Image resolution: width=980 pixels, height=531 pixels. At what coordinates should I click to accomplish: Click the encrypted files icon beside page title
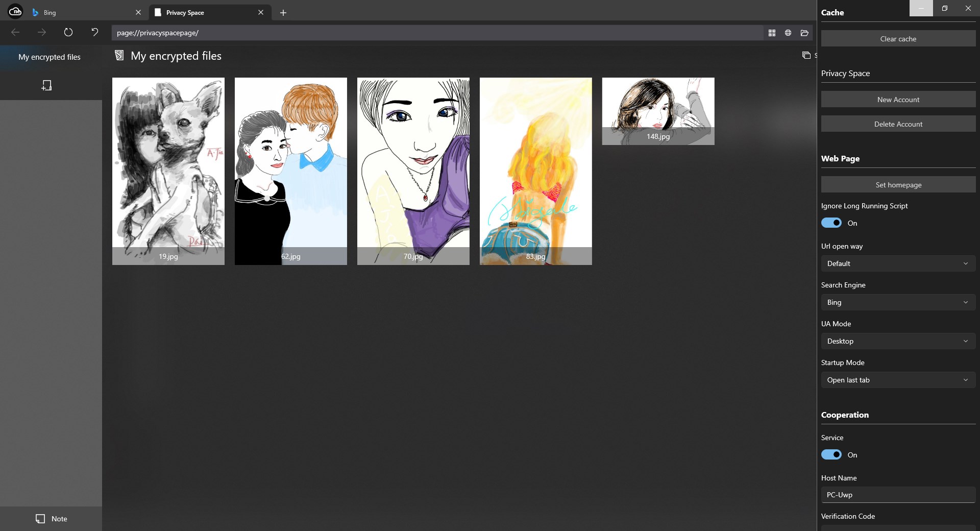tap(119, 55)
